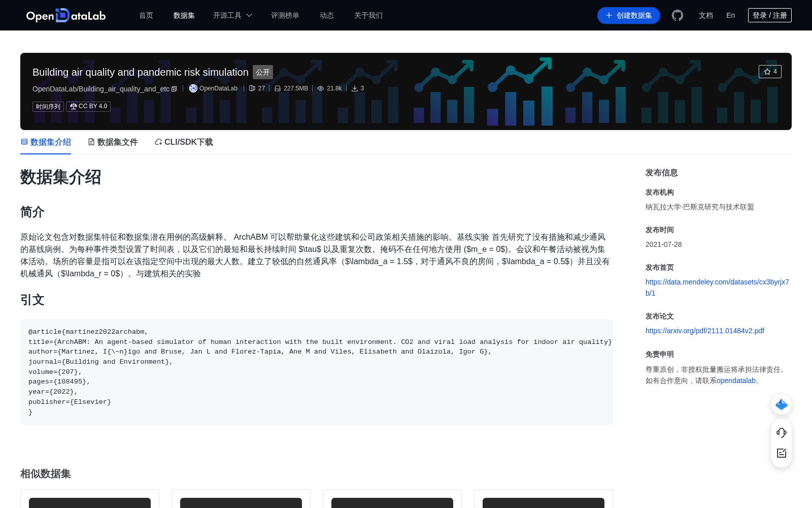
Task: Open the first similar dataset card
Action: click(90, 499)
